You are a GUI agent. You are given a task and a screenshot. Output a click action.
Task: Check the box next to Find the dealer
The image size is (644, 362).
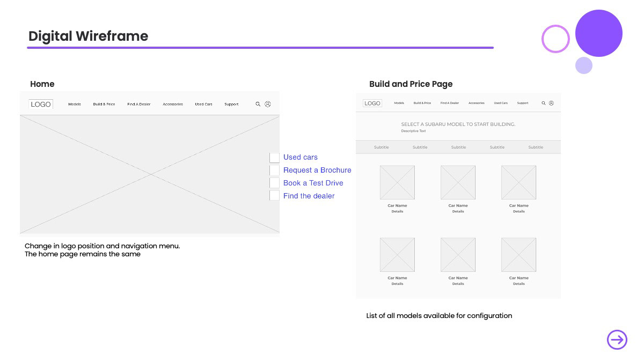coord(274,196)
